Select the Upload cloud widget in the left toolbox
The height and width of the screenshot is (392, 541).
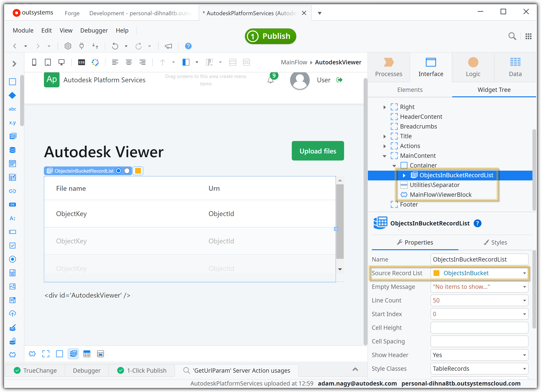click(12, 314)
